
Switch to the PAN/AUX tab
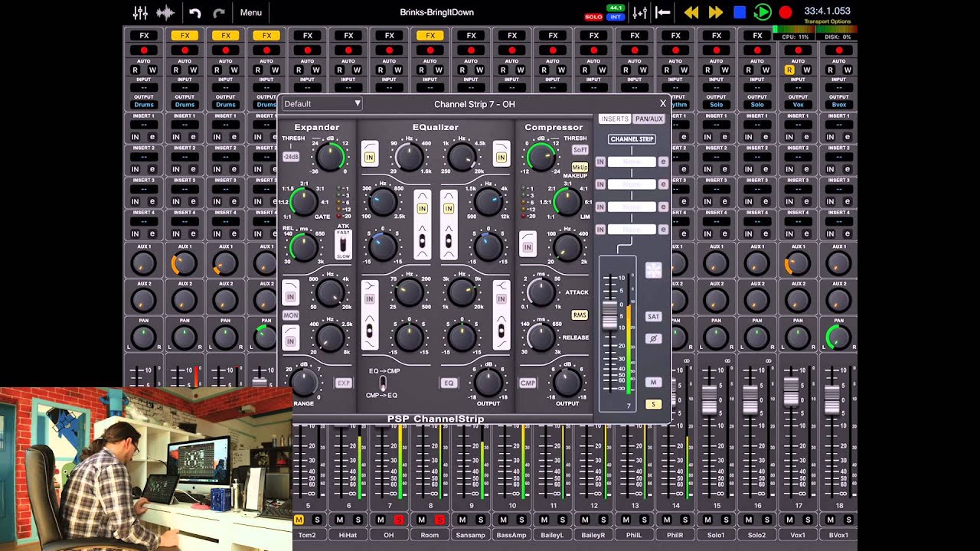click(x=648, y=119)
